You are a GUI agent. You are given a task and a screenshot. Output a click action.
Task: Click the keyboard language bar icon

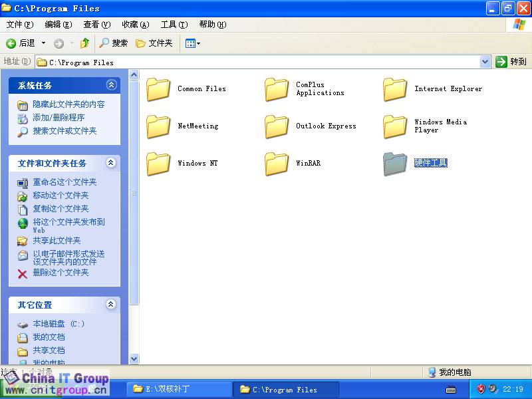click(x=451, y=390)
